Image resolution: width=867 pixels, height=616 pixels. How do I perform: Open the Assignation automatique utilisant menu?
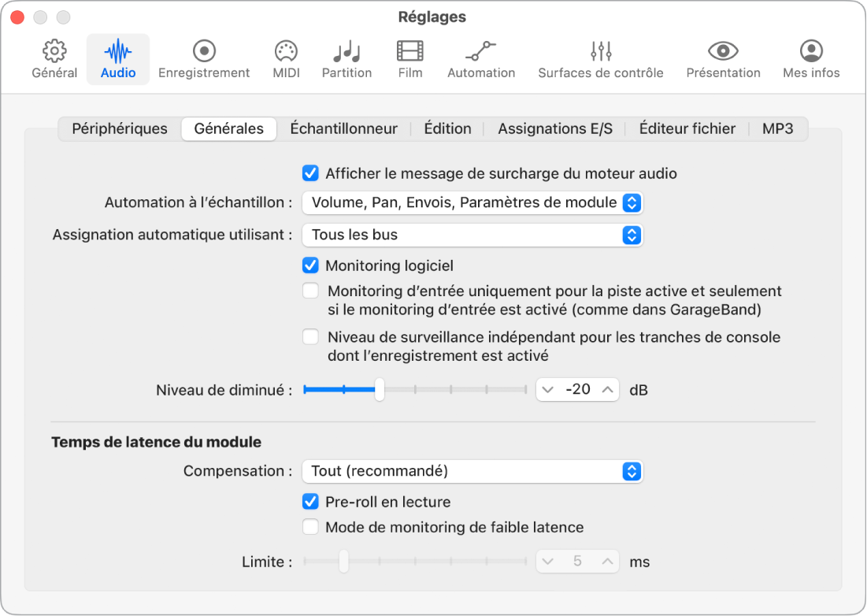click(472, 235)
